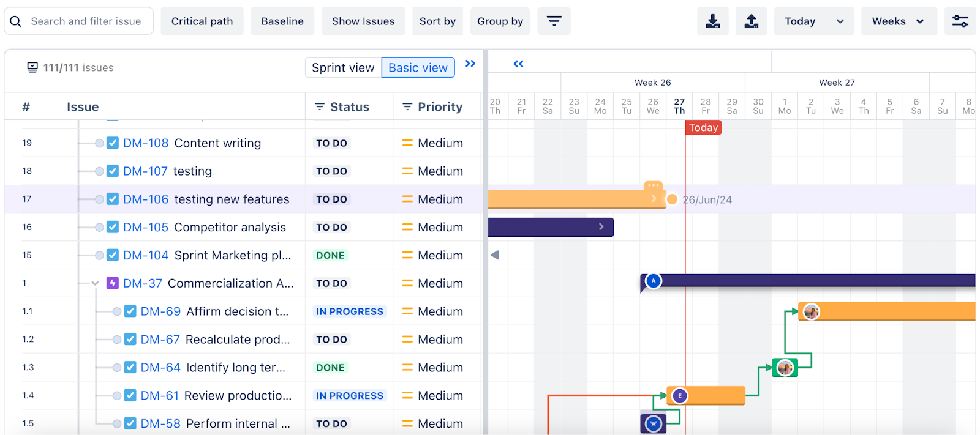Collapse the DM-37 Commercialization epic
Screen dimensions: 980x435
click(95, 283)
